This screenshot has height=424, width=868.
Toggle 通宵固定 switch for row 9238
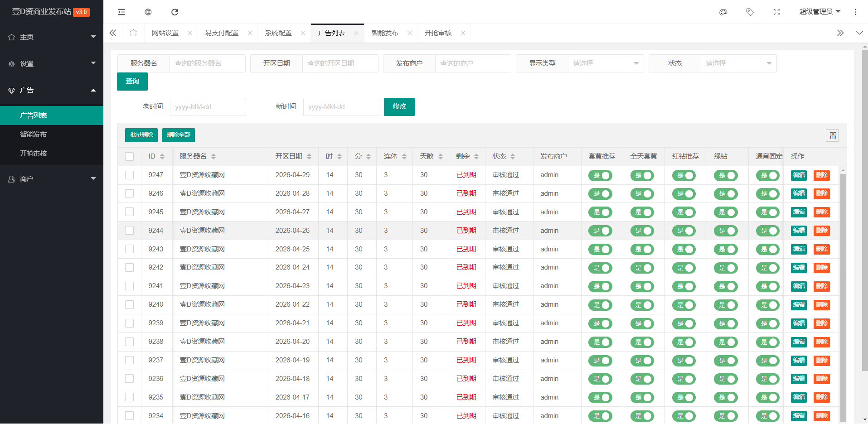coord(767,342)
